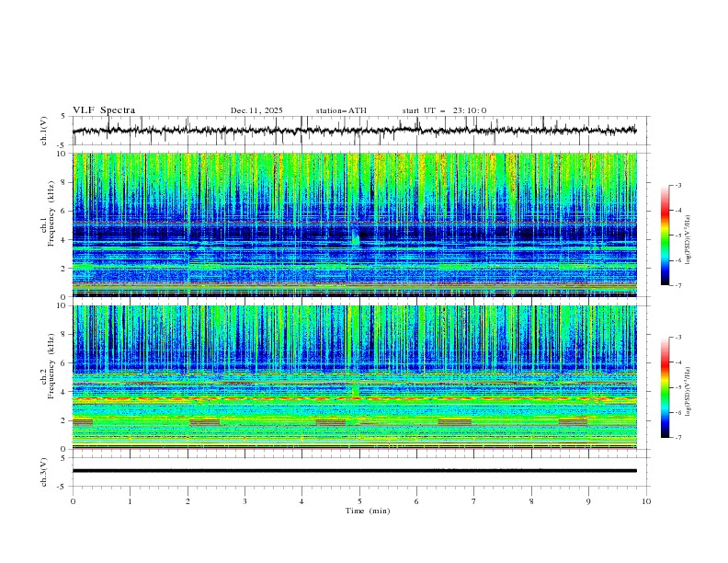This screenshot has height=563, width=728.
Task: Click the lower log(PSD)(V²/Hz) colorbar label
Action: (x=688, y=392)
